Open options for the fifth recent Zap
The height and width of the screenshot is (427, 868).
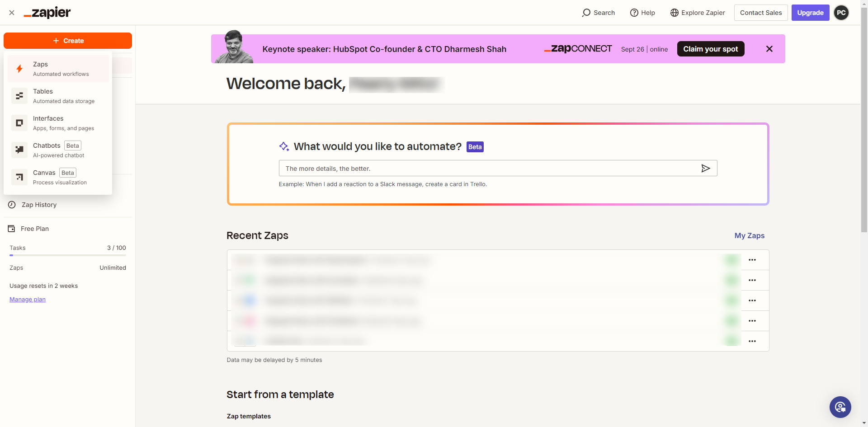[x=752, y=341]
